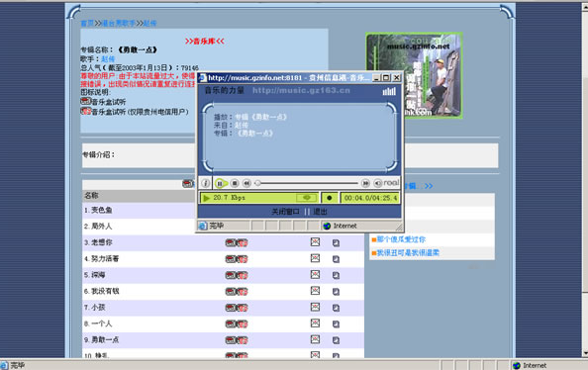This screenshot has height=370, width=588.
Task: Open the 我很丑可是我很温柔 album link
Action: [408, 252]
